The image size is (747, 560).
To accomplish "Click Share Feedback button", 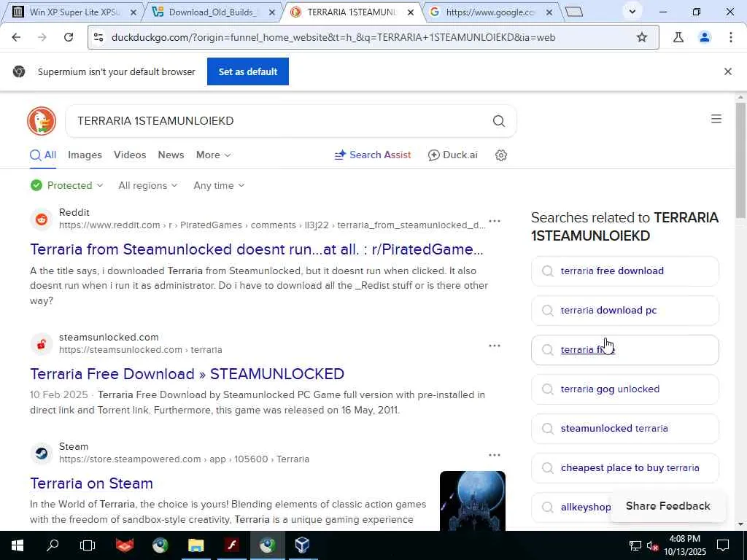I will click(668, 506).
